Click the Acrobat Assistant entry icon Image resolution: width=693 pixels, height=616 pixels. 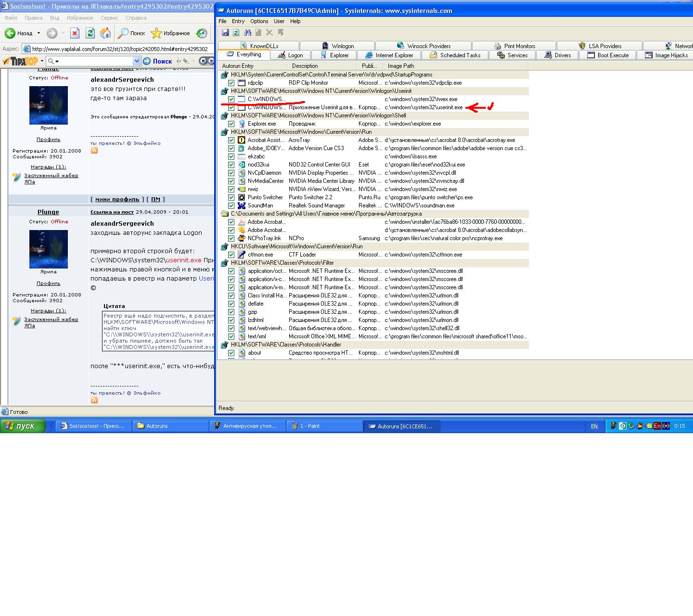point(242,140)
